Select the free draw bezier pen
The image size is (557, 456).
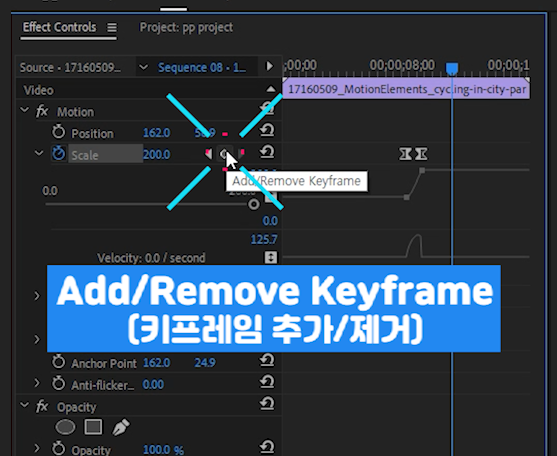(x=121, y=427)
